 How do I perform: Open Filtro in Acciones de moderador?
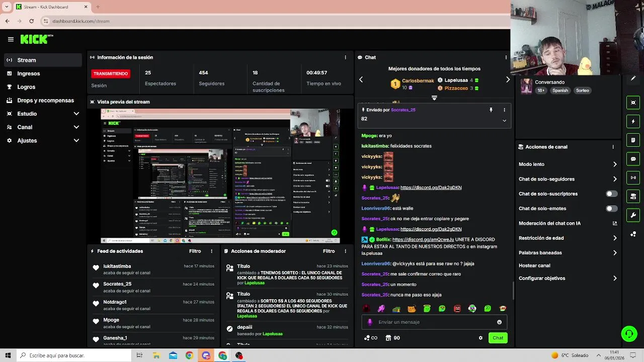tap(329, 251)
